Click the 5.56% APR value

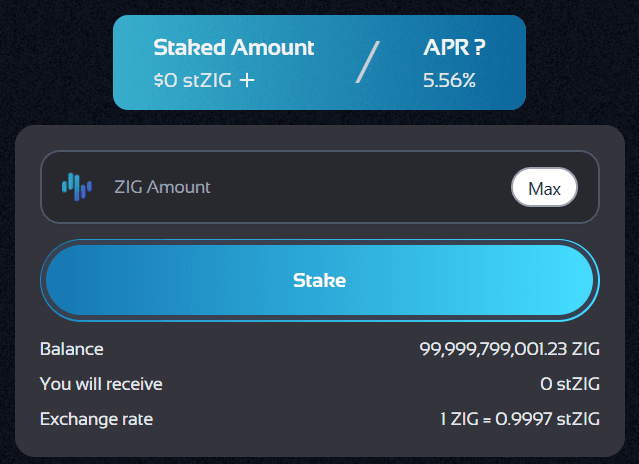pos(449,80)
